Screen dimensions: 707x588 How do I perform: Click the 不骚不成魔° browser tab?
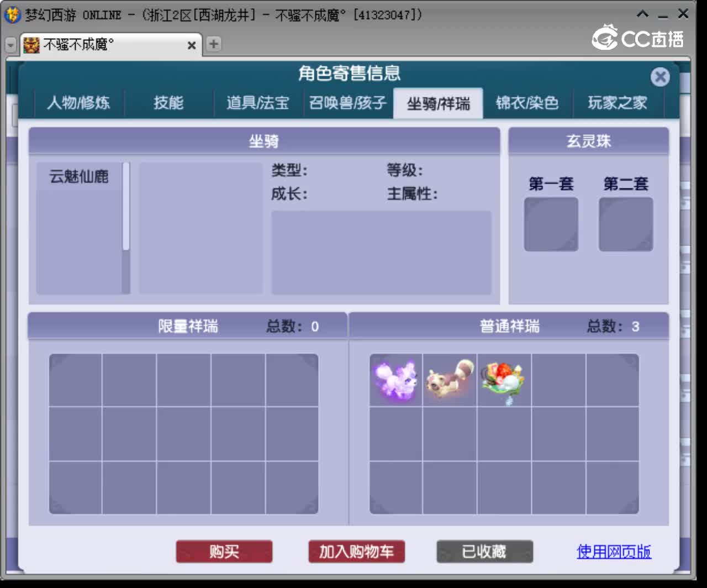point(110,45)
